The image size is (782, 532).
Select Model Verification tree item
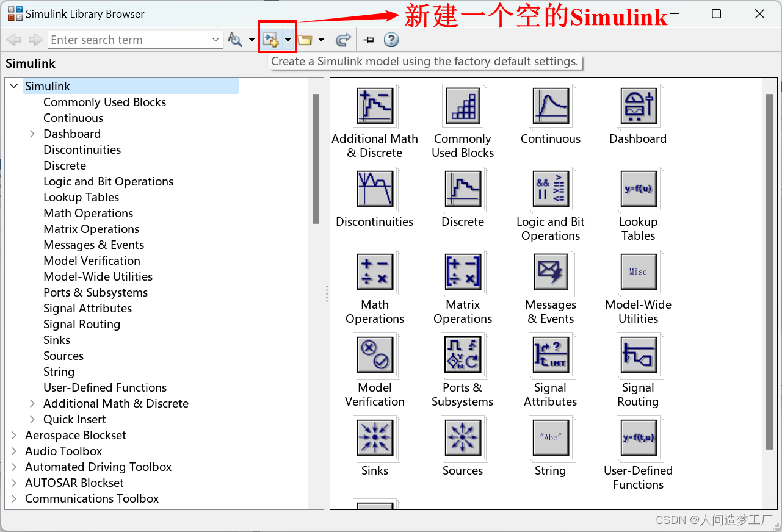[x=92, y=261]
